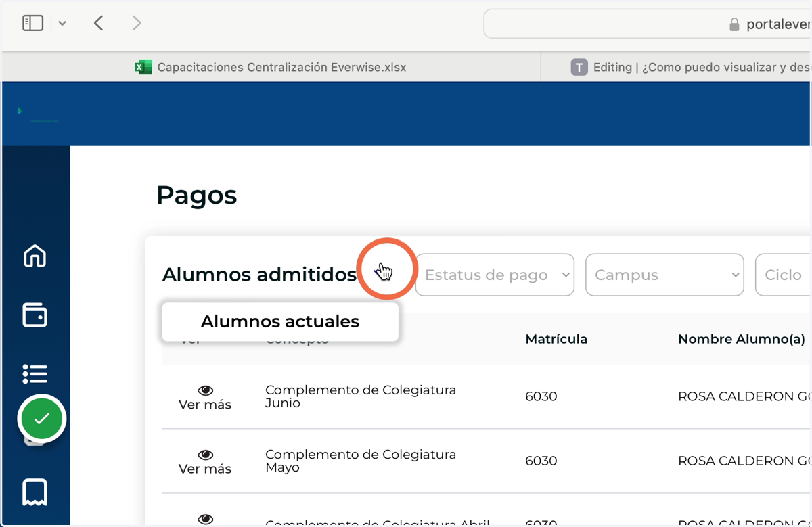Screen dimensions: 812x527
Task: Click ROSA CALDERON name in Junio row
Action: tap(744, 396)
